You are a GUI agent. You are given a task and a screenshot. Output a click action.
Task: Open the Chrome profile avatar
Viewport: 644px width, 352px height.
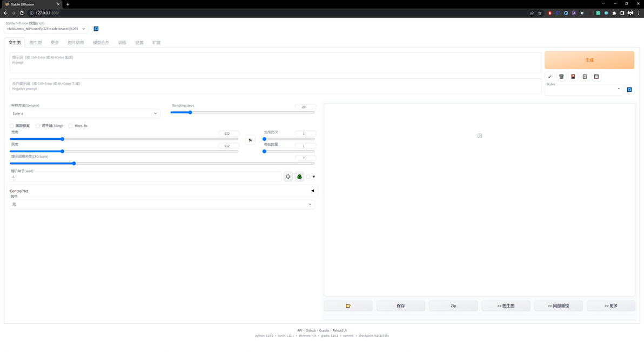(630, 13)
